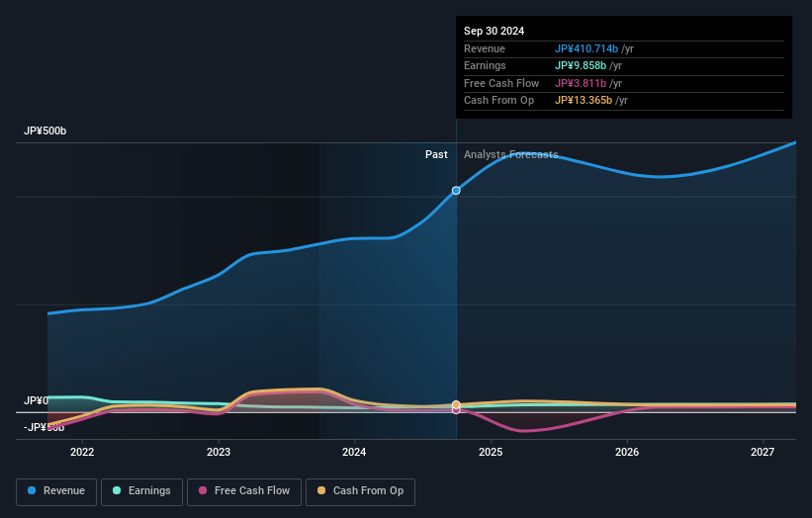Image resolution: width=812 pixels, height=518 pixels.
Task: Select the pink Free Cash Flow data point marker
Action: click(x=456, y=410)
